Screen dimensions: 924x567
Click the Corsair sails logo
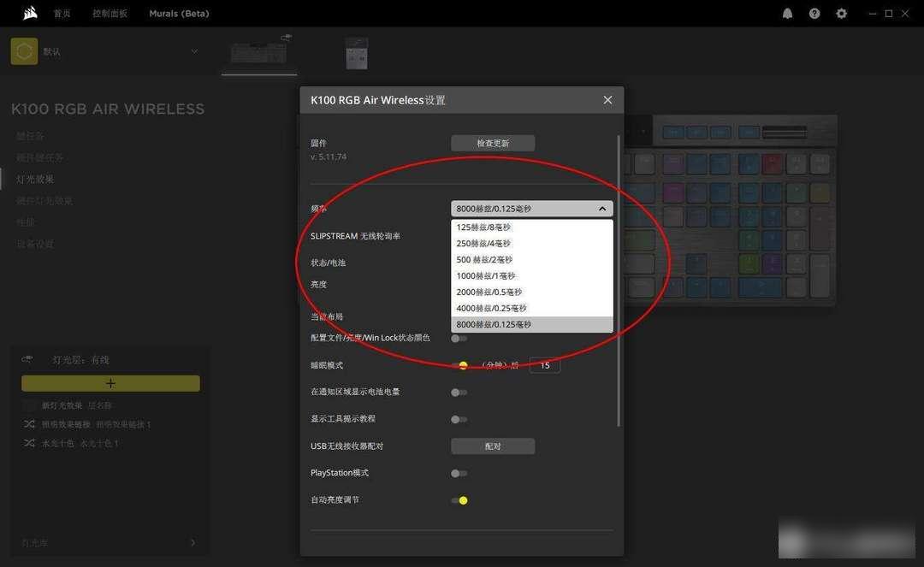click(30, 13)
